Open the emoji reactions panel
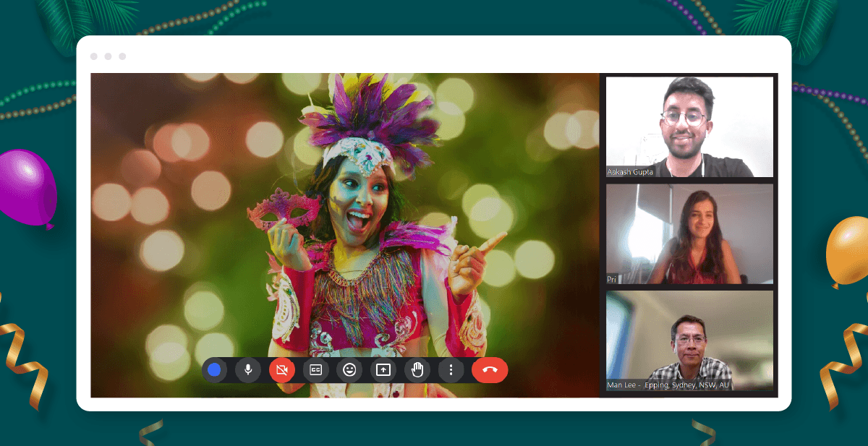This screenshot has width=868, height=446. coord(349,370)
